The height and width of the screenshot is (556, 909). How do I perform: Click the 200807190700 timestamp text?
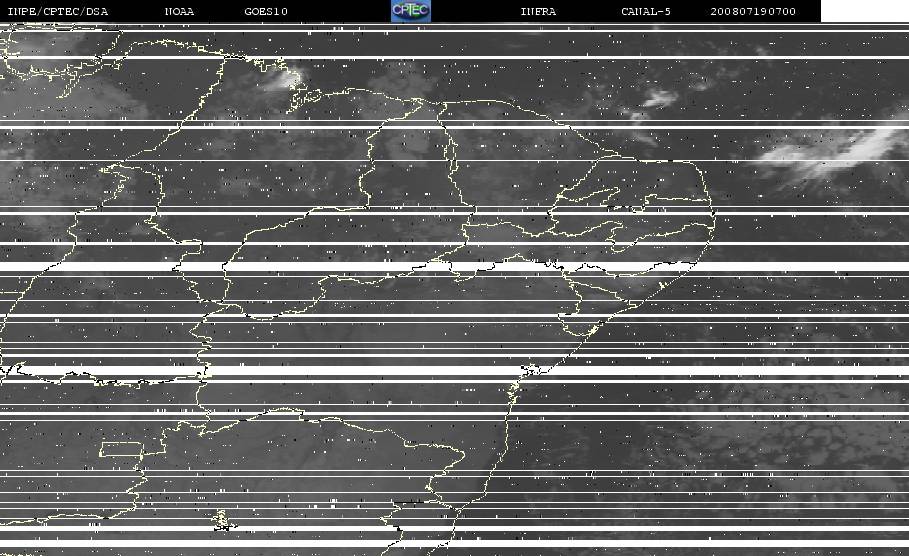click(x=752, y=11)
